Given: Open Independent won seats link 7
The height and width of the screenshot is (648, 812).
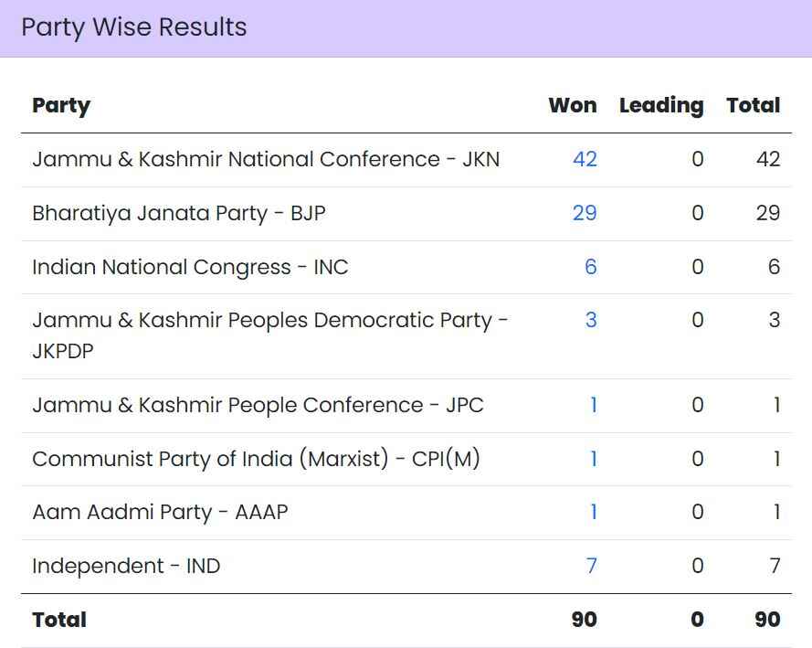Looking at the screenshot, I should 591,566.
